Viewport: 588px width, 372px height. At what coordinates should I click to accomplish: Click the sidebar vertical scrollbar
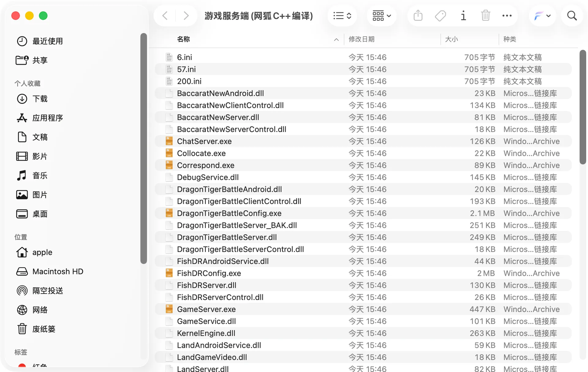[x=143, y=148]
